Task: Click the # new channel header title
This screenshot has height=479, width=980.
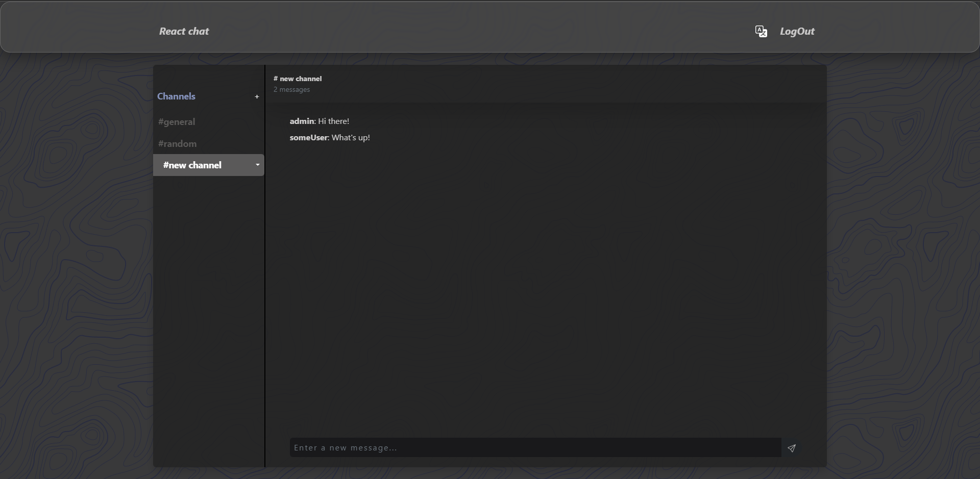Action: [298, 79]
